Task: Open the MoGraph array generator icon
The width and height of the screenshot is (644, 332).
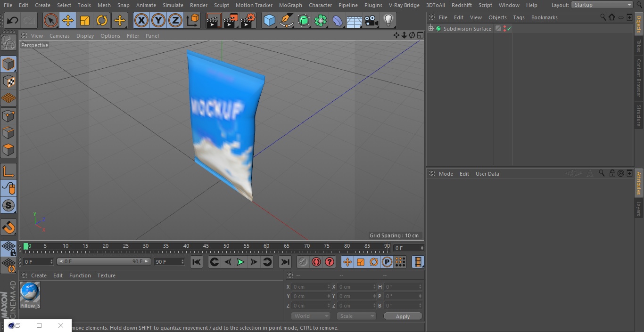Action: (321, 20)
